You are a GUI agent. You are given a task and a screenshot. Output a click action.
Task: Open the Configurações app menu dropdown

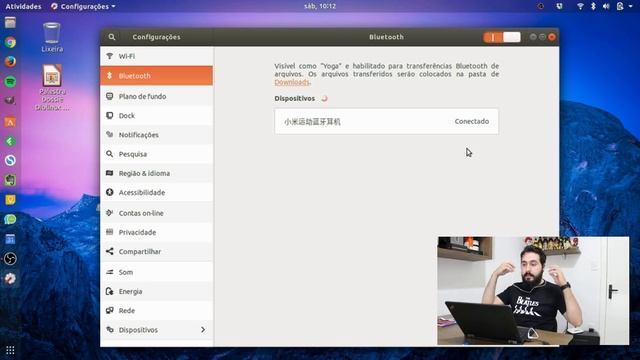click(83, 7)
